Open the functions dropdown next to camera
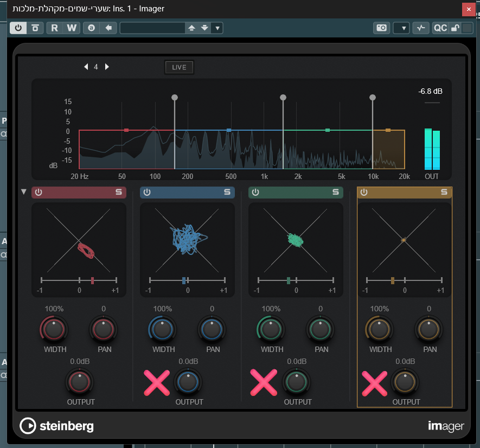 (x=401, y=28)
